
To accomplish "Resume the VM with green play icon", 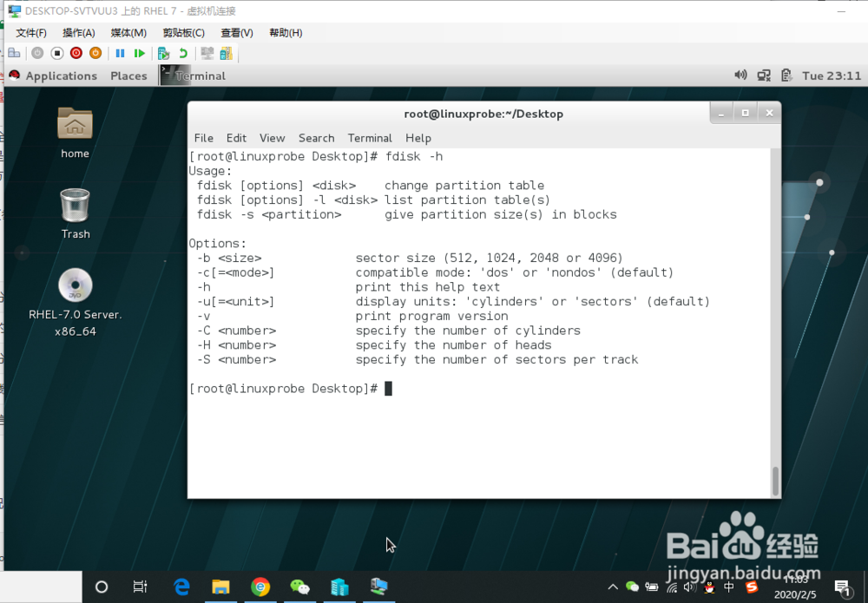I will (x=140, y=53).
